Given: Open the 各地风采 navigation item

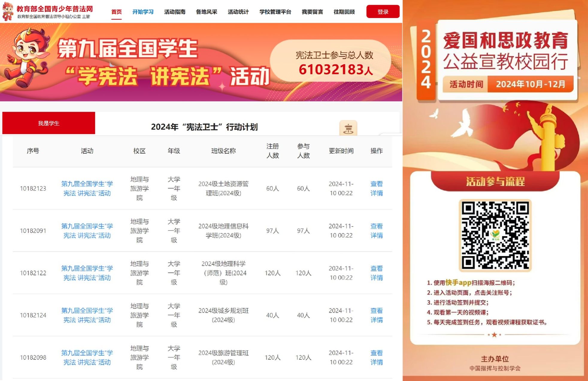Looking at the screenshot, I should coord(206,12).
